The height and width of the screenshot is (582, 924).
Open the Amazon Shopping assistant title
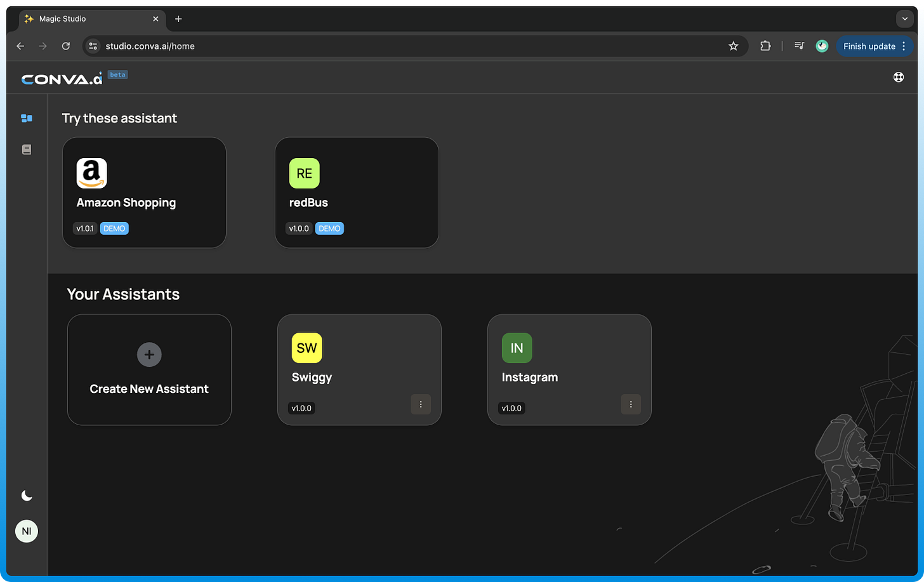click(126, 203)
